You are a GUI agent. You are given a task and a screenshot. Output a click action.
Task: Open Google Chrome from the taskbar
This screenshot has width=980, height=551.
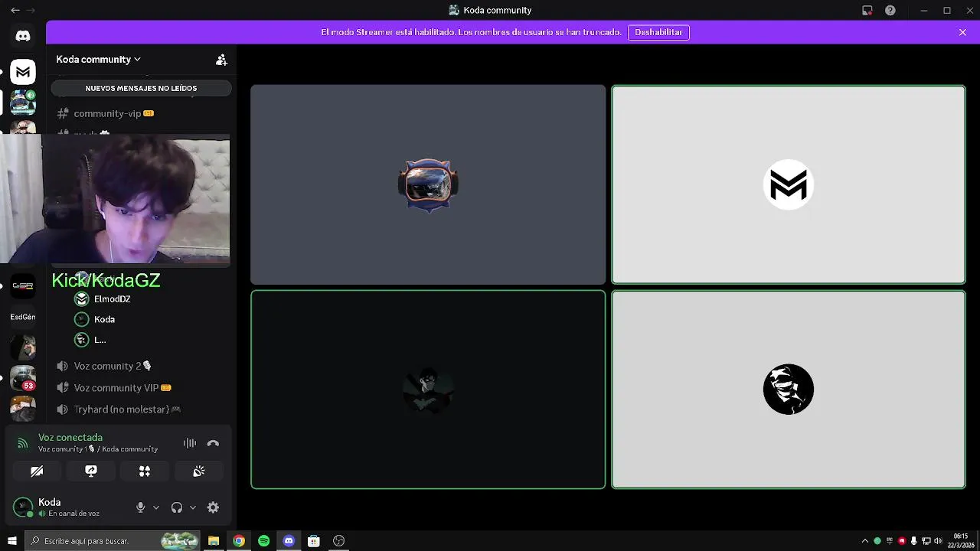pyautogui.click(x=239, y=541)
